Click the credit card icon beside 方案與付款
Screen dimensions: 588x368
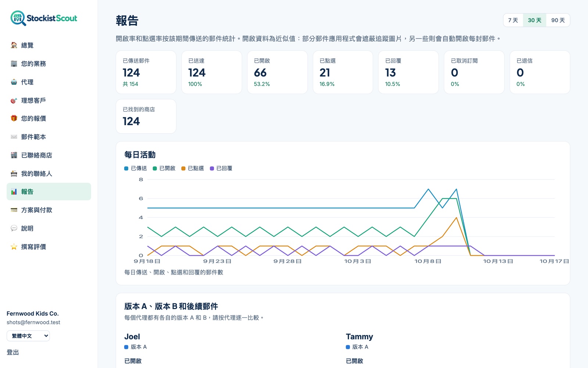(x=14, y=210)
